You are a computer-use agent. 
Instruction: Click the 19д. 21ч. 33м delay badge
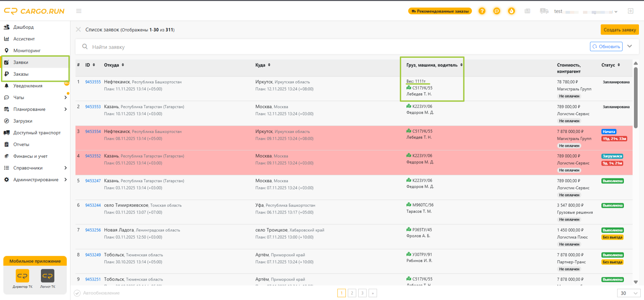614,139
